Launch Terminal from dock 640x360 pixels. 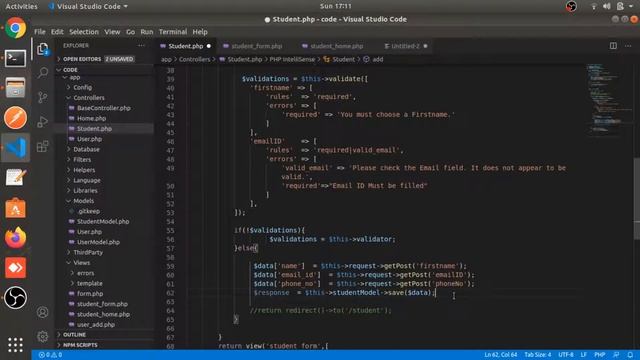(x=16, y=58)
